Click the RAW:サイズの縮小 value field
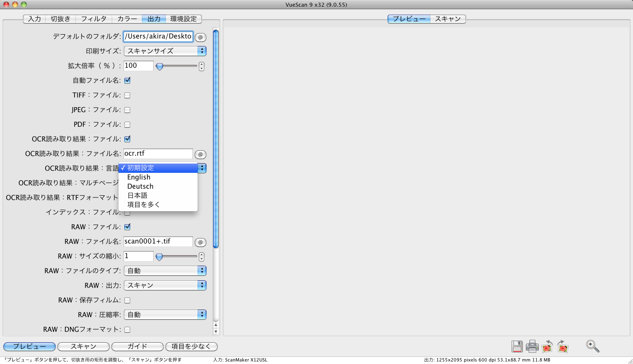 point(139,256)
